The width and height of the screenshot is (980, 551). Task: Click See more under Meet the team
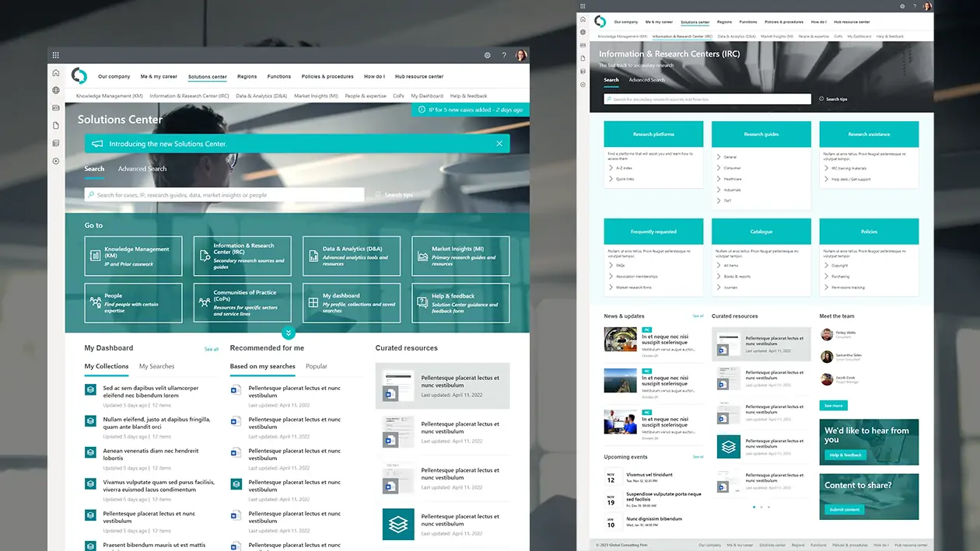click(x=833, y=406)
